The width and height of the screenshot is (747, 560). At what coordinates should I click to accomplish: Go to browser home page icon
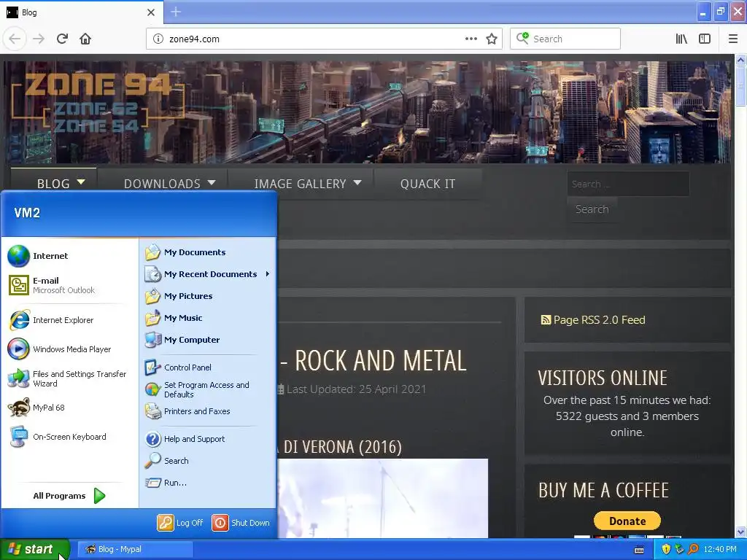coord(85,39)
